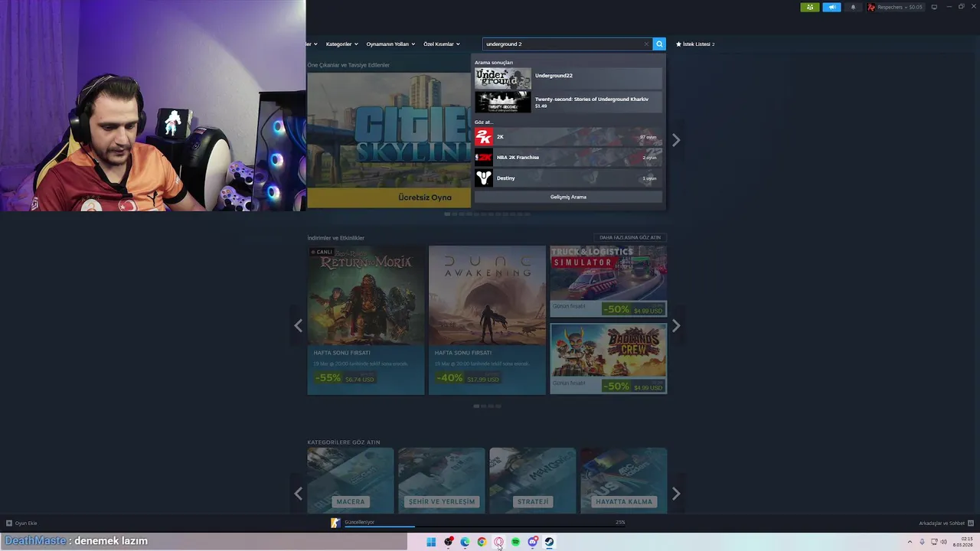Open the Destiny logo result

483,178
